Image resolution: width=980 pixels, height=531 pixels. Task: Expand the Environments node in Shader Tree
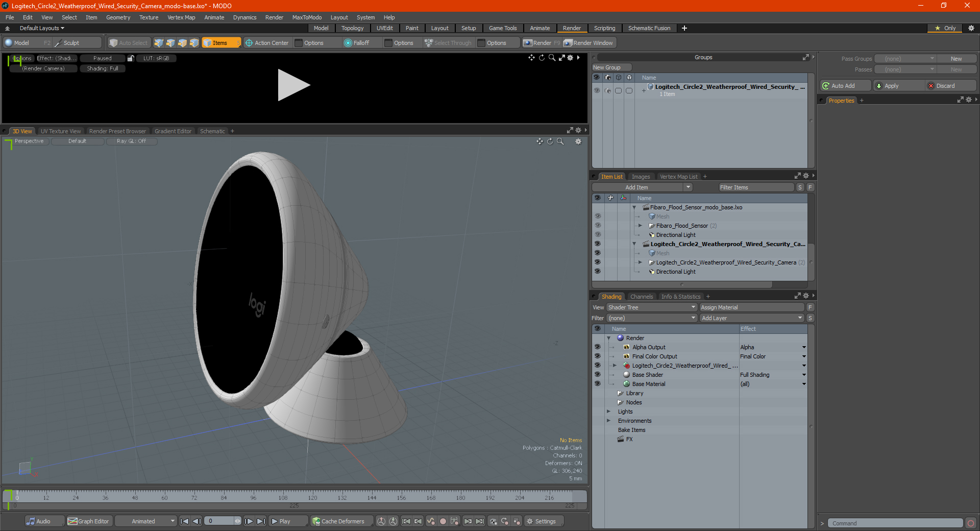[x=608, y=421]
